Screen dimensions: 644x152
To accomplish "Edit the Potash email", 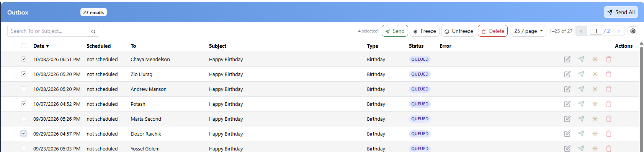I will point(567,104).
